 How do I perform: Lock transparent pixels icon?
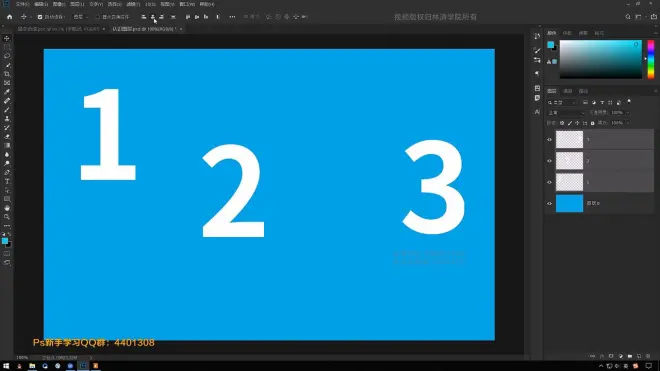pos(562,123)
